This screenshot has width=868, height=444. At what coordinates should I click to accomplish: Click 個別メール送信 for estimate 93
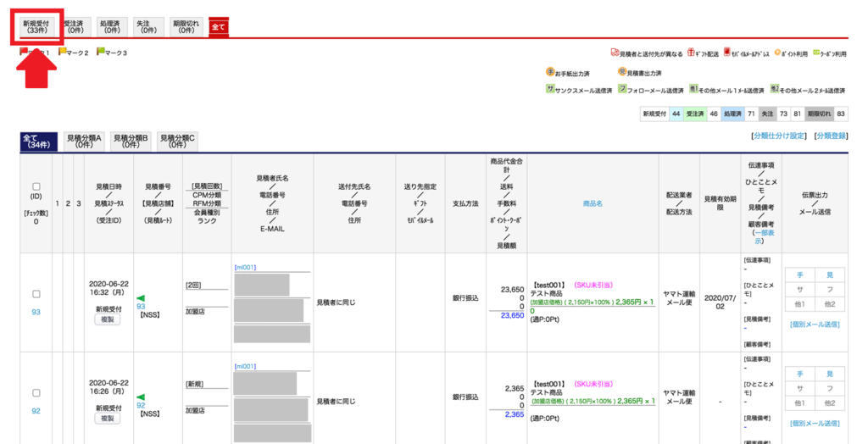(x=815, y=325)
